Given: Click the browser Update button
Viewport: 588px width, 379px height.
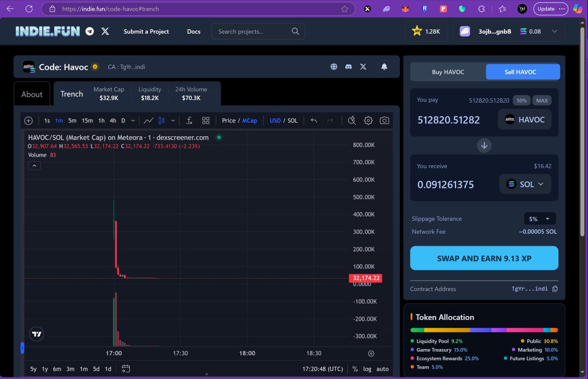Looking at the screenshot, I should (550, 9).
